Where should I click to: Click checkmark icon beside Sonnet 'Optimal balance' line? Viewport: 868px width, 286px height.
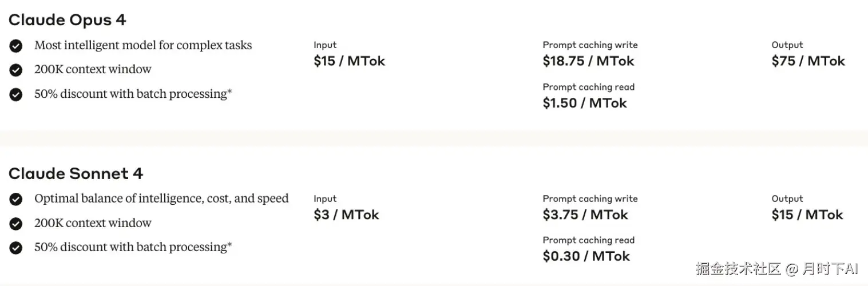16,199
